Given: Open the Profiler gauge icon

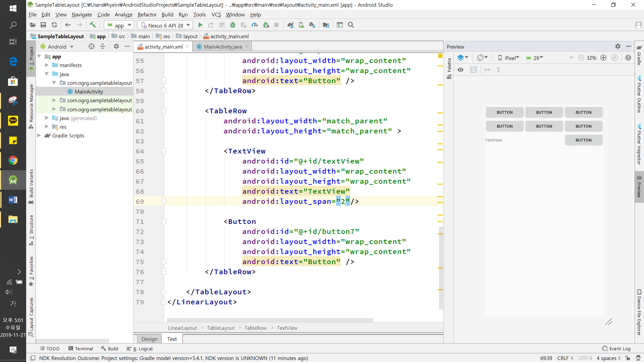Looking at the screenshot, I should (x=255, y=25).
